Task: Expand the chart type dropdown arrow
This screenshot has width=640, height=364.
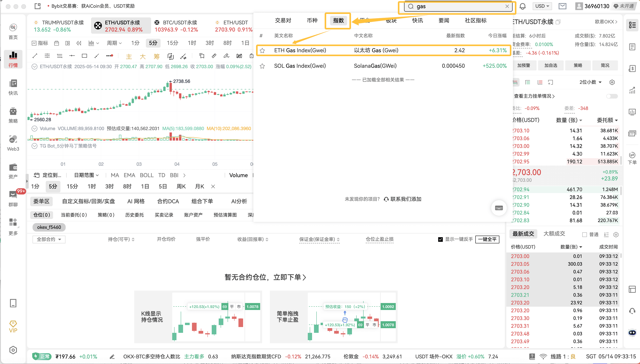Action: tap(98, 43)
